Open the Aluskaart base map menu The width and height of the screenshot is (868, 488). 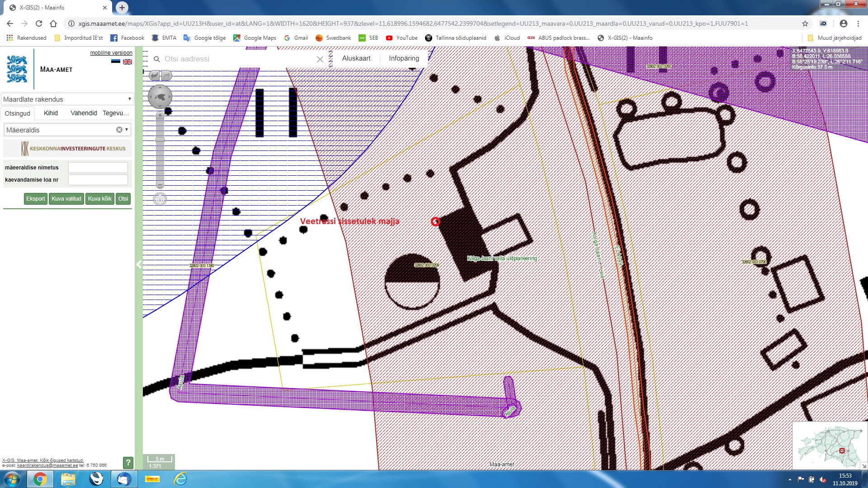(x=356, y=58)
